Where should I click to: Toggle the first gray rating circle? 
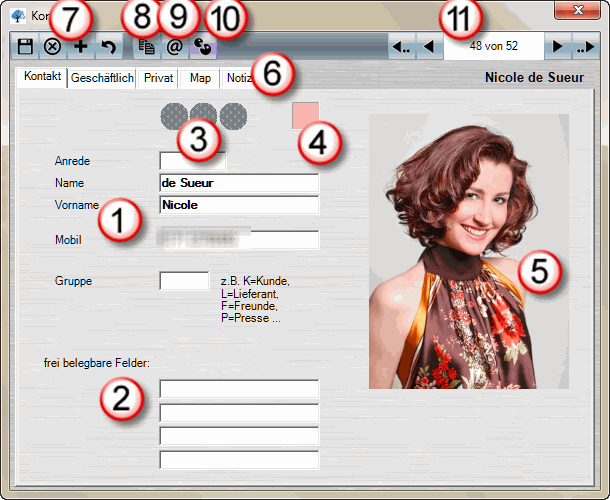tap(173, 116)
